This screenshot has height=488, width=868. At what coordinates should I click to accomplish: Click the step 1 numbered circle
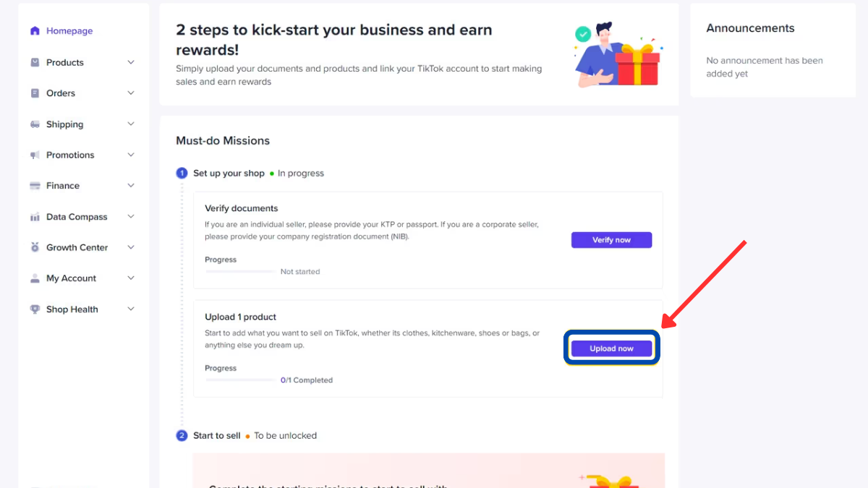[x=181, y=173]
